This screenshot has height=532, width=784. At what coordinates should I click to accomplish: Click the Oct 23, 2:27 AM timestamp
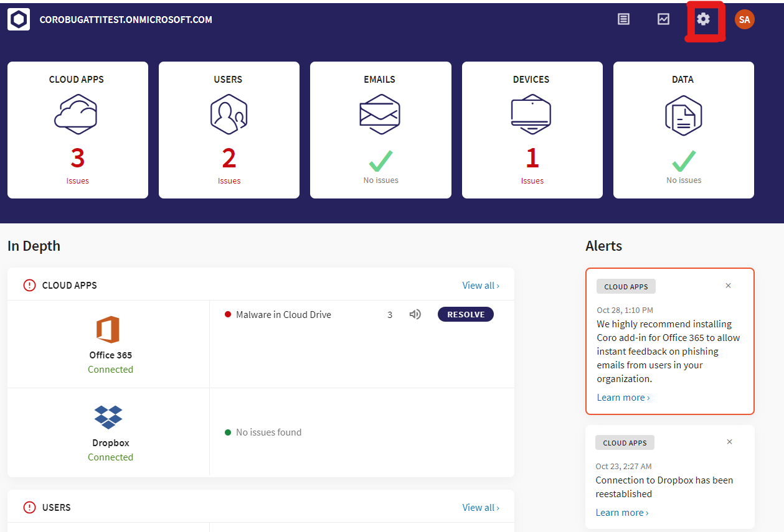pyautogui.click(x=623, y=466)
